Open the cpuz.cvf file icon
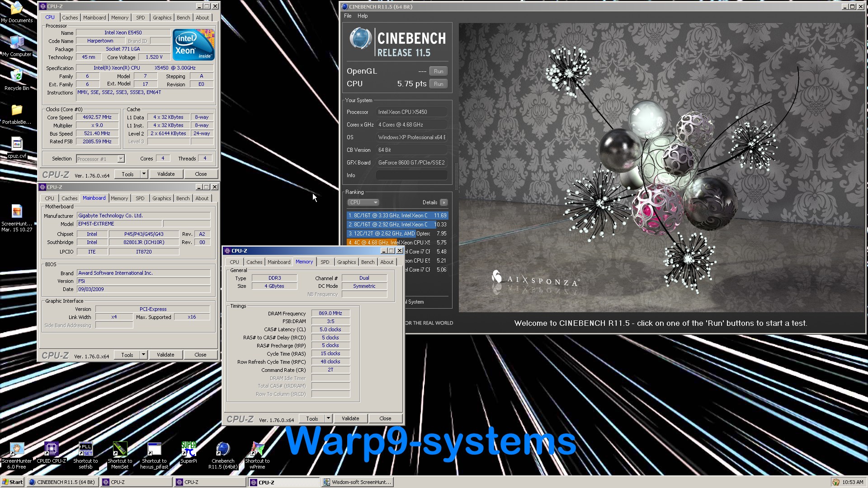 (17, 148)
